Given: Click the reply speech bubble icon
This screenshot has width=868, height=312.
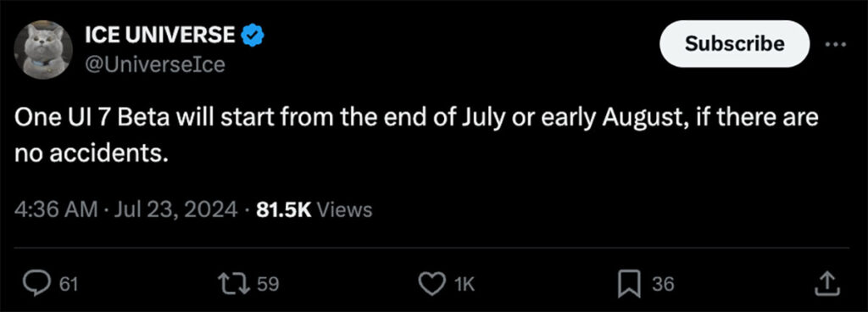Looking at the screenshot, I should click(37, 284).
